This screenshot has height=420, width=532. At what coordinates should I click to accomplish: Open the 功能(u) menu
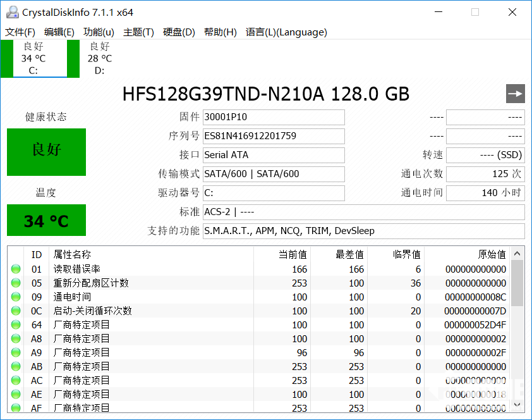[99, 32]
